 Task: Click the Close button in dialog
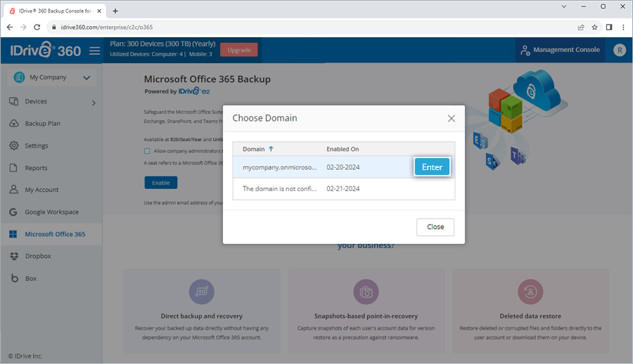435,227
